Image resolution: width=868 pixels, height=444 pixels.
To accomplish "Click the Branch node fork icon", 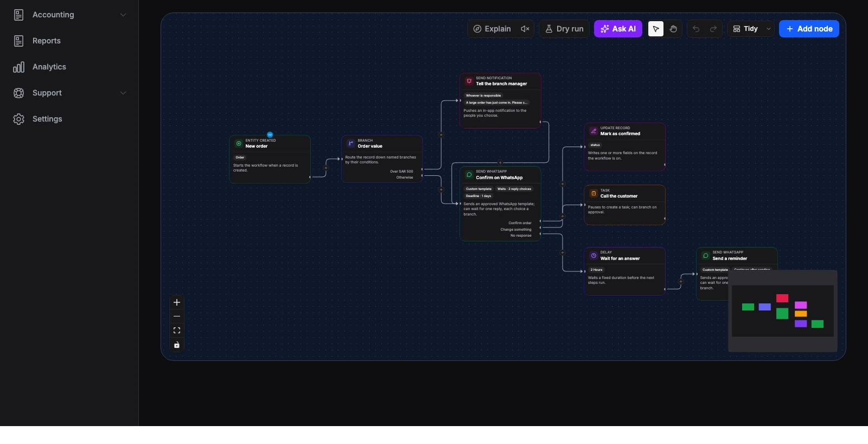I will (x=351, y=143).
